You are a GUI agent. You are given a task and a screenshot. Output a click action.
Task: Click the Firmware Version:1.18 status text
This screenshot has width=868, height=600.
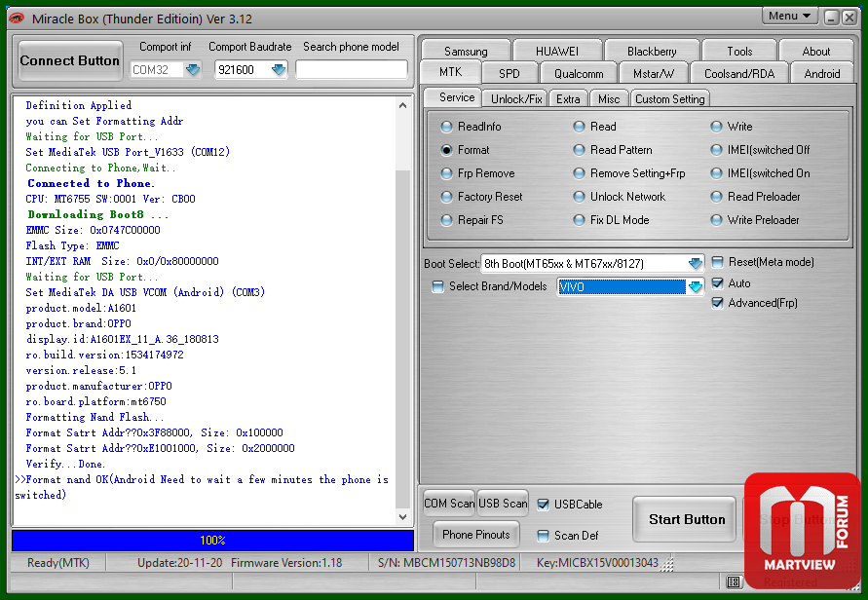point(286,563)
